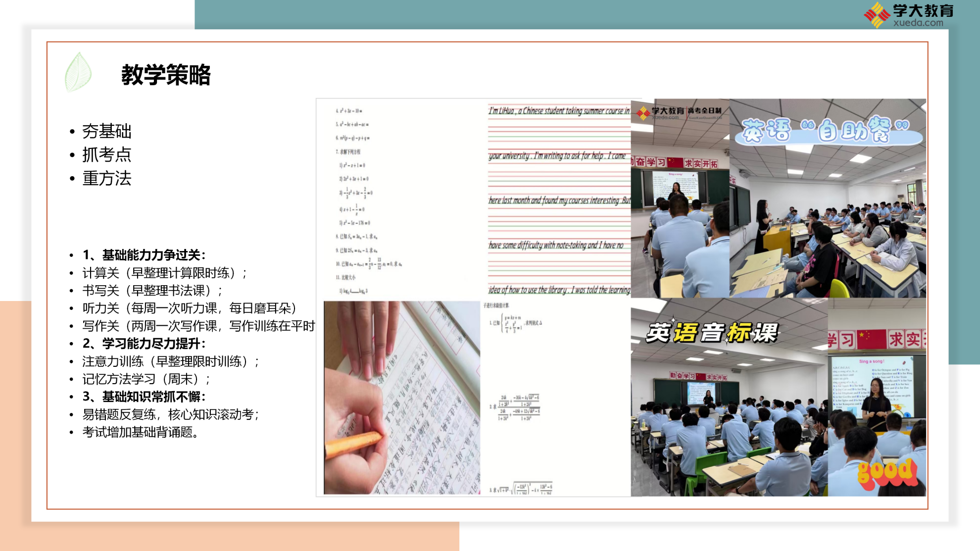Viewport: 980px width, 551px height.
Task: Click the 学大教育 xueda.com logo
Action: click(909, 15)
